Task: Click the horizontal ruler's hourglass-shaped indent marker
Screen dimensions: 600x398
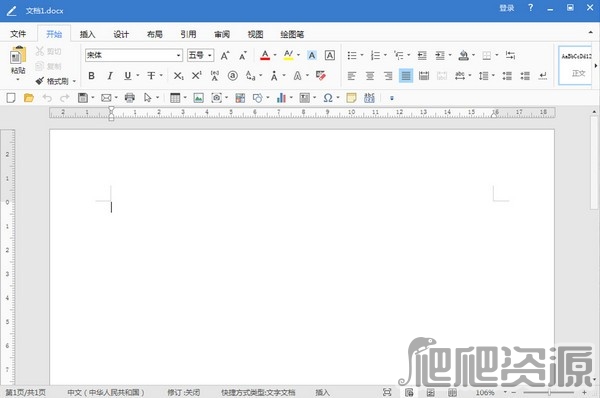Action: (111, 113)
